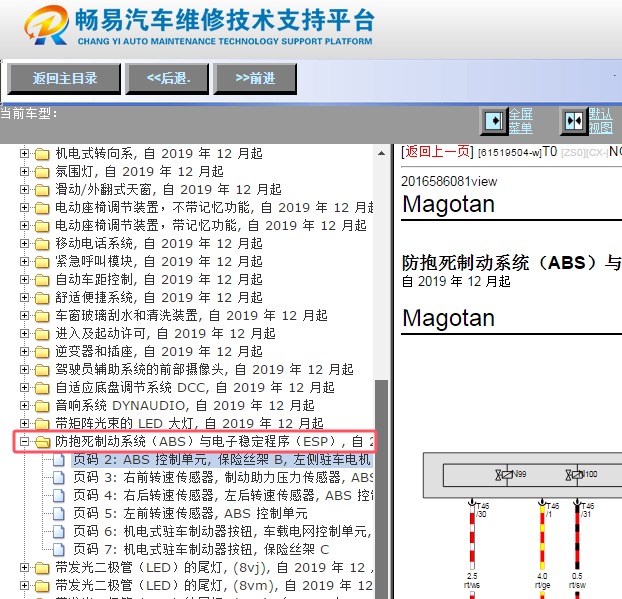Expand 自适应底盘调节系统 DCC node

[x=24, y=387]
